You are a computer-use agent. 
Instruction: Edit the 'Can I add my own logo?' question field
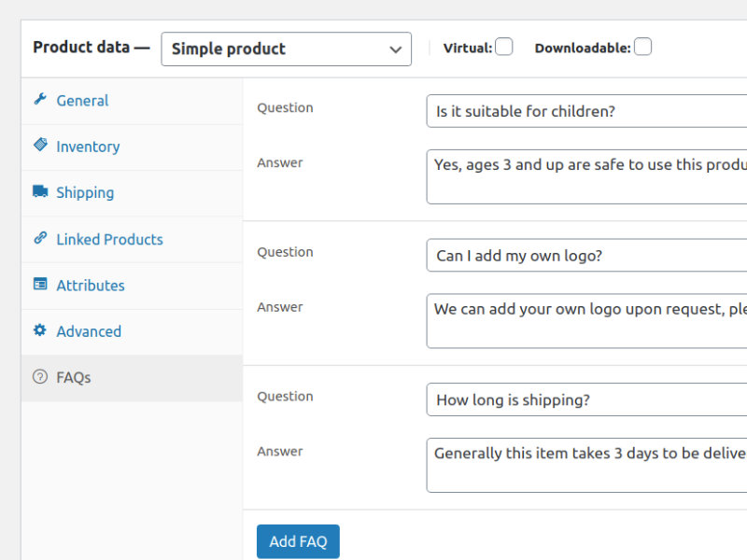pyautogui.click(x=586, y=255)
